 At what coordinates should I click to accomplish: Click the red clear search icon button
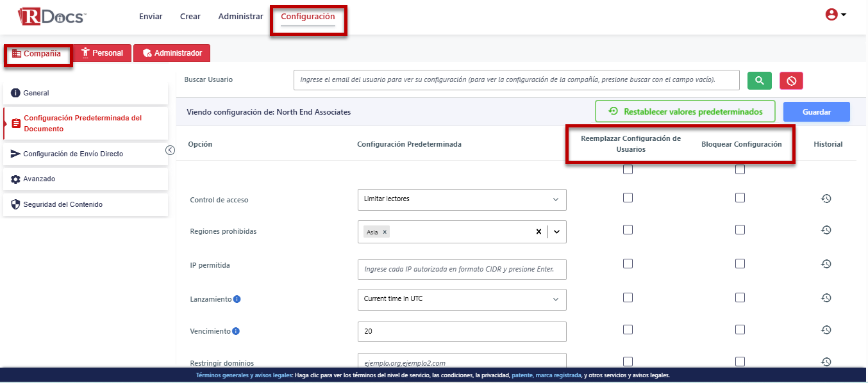pos(791,81)
